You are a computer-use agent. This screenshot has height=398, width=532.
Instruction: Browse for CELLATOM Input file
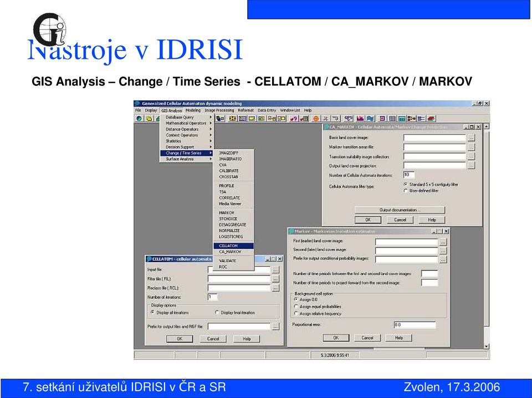point(275,270)
